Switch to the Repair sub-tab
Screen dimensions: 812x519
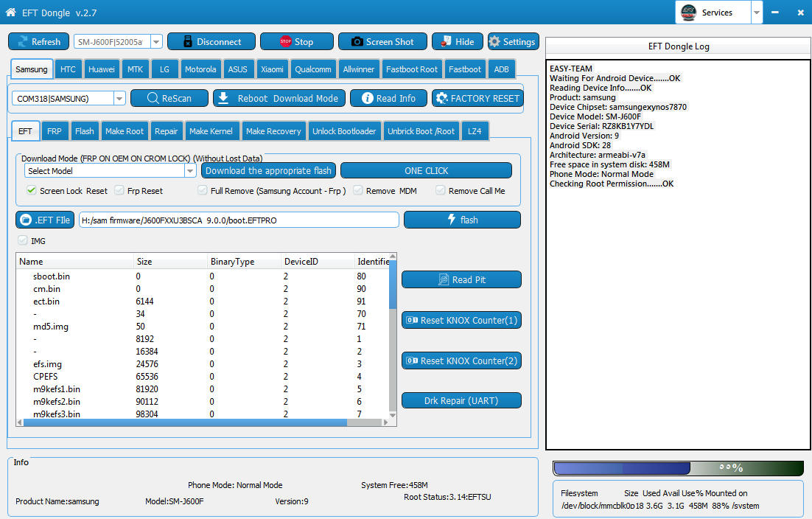[167, 131]
